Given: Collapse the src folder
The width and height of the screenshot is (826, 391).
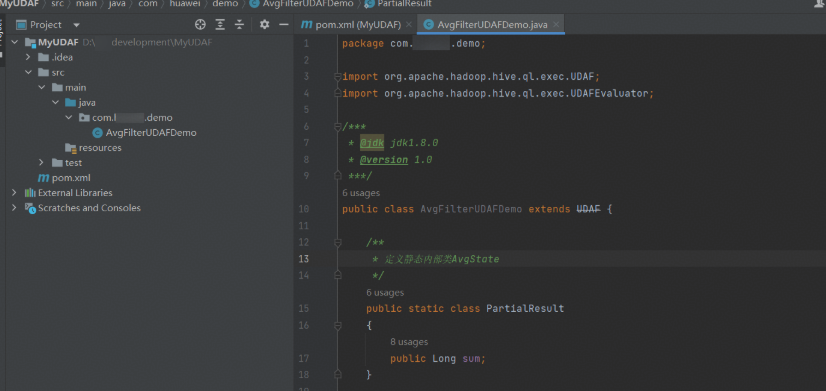Looking at the screenshot, I should tap(28, 73).
